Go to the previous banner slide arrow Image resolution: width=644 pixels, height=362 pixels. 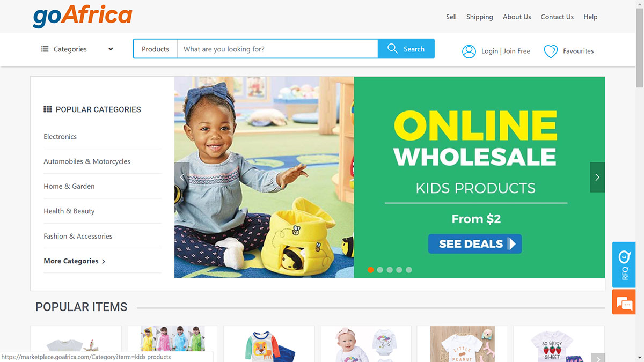[x=182, y=177]
